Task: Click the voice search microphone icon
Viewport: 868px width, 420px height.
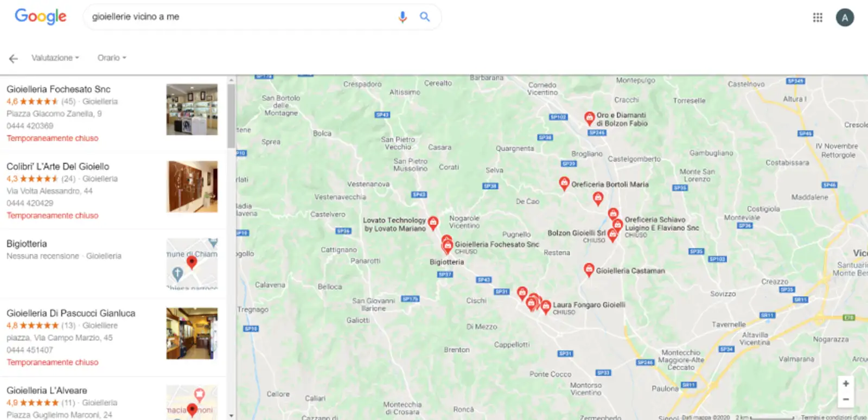Action: point(402,17)
